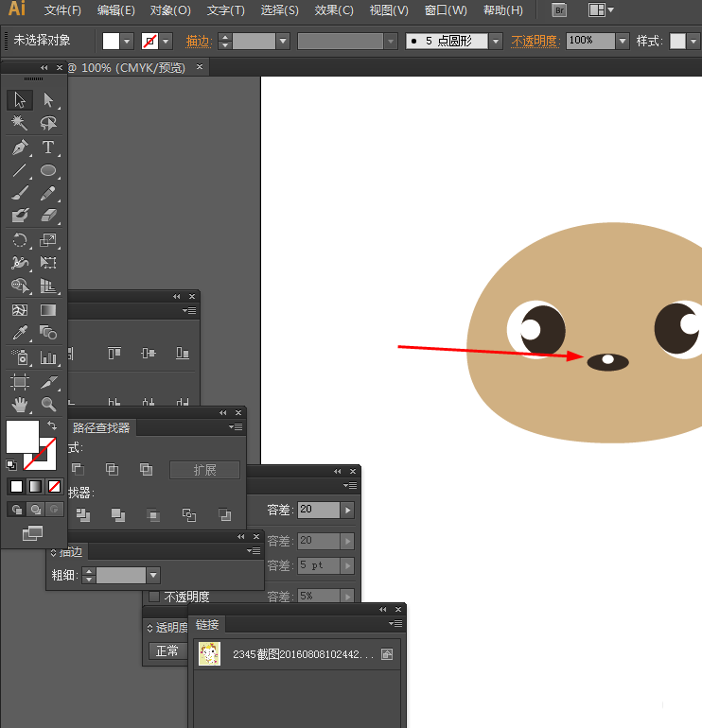The width and height of the screenshot is (702, 728).
Task: Click the 扩展 button in Pathfinder
Action: pyautogui.click(x=204, y=470)
